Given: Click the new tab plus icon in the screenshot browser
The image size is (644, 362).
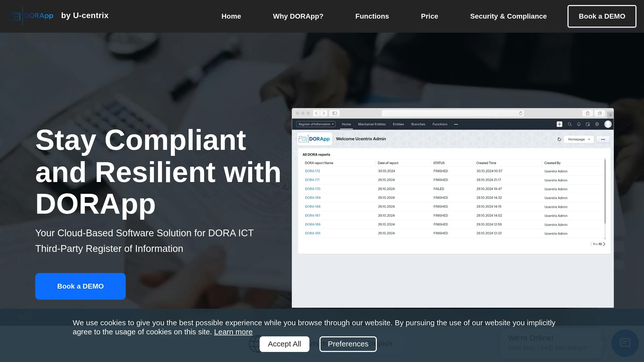Looking at the screenshot, I should click(610, 115).
